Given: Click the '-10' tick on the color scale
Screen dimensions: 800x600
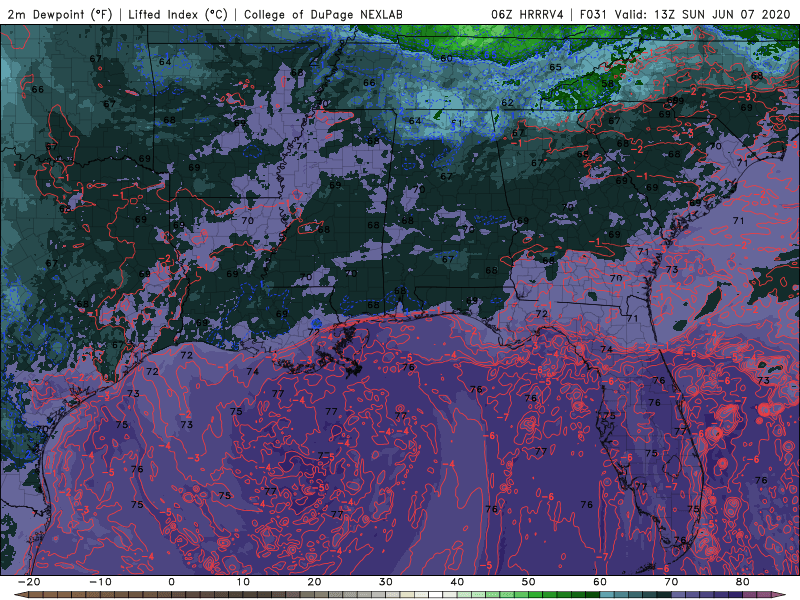Looking at the screenshot, I should point(100,582).
